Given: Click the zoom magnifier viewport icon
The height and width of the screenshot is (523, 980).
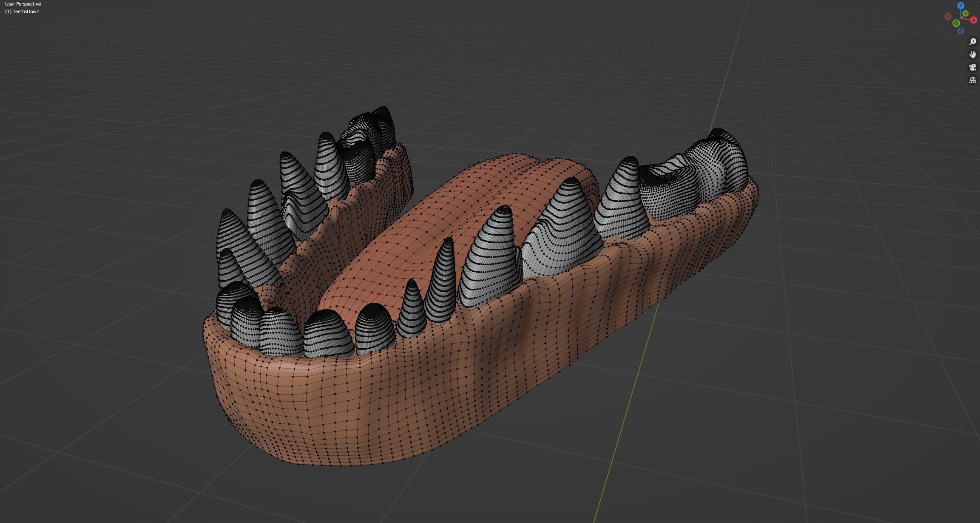Looking at the screenshot, I should (x=972, y=41).
